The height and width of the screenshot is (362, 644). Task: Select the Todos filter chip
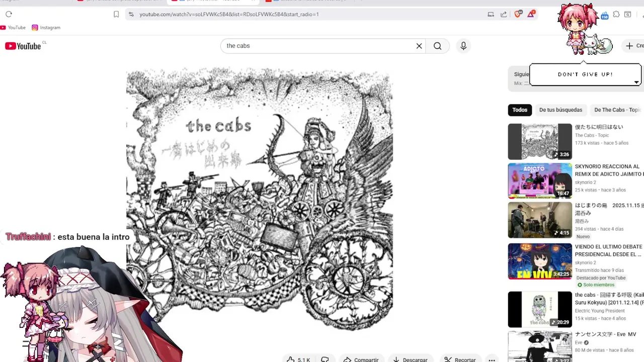[520, 110]
